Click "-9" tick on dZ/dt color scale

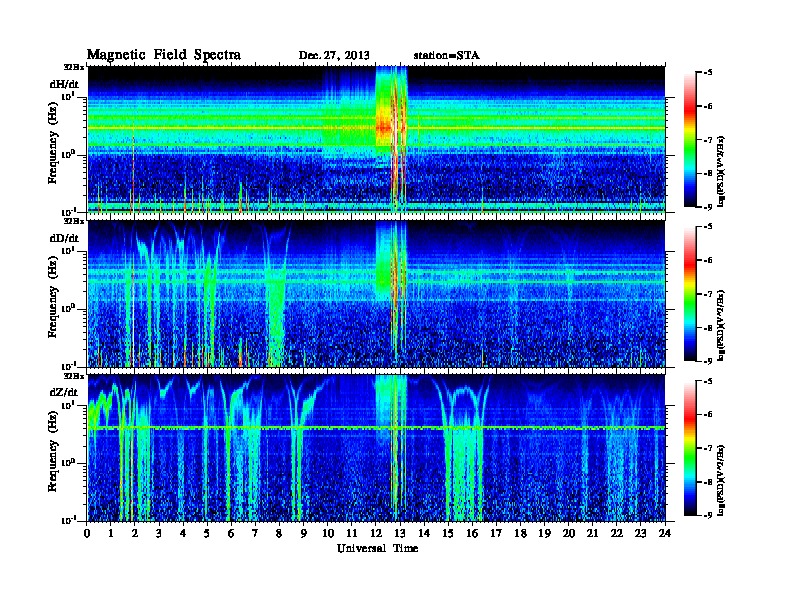707,515
